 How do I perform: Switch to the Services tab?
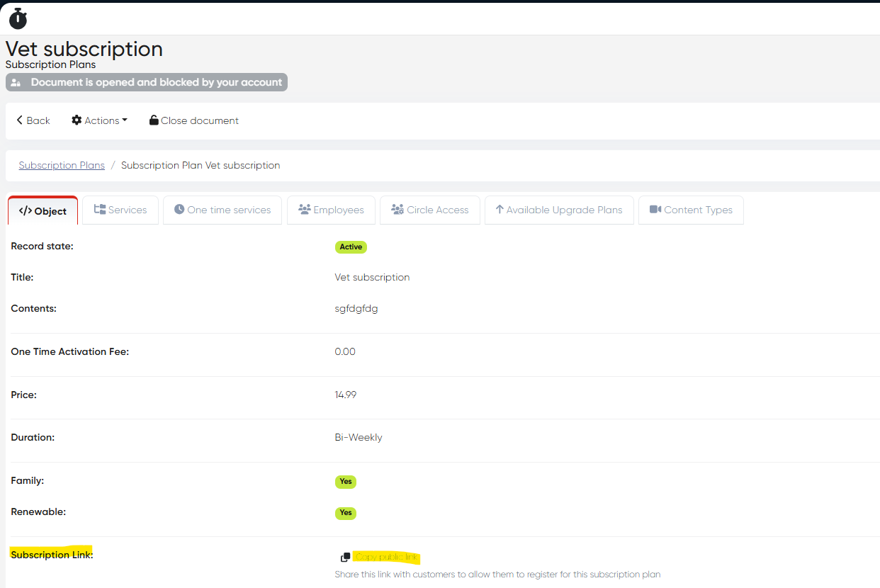pyautogui.click(x=120, y=210)
